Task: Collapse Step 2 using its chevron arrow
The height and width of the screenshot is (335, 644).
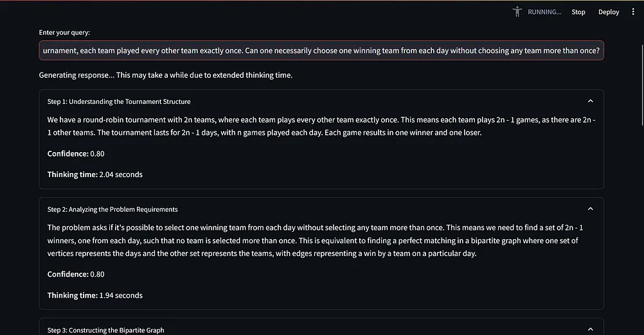Action: (590, 209)
